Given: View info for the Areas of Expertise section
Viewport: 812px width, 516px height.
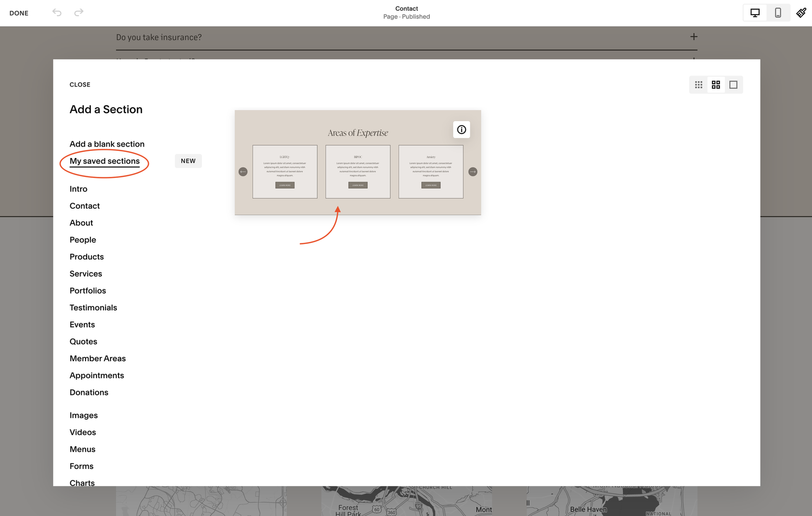Looking at the screenshot, I should (x=461, y=129).
